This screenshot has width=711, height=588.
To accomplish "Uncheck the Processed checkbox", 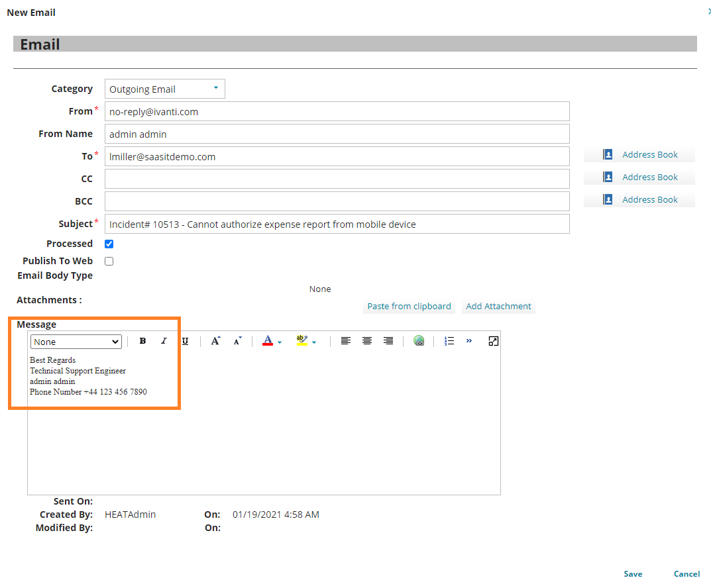I will (x=109, y=244).
